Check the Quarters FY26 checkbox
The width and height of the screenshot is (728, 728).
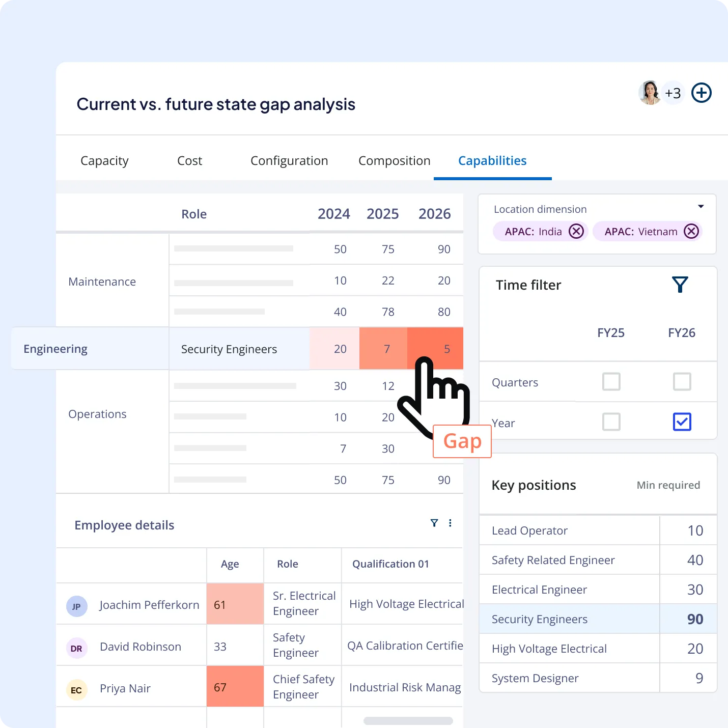click(682, 381)
